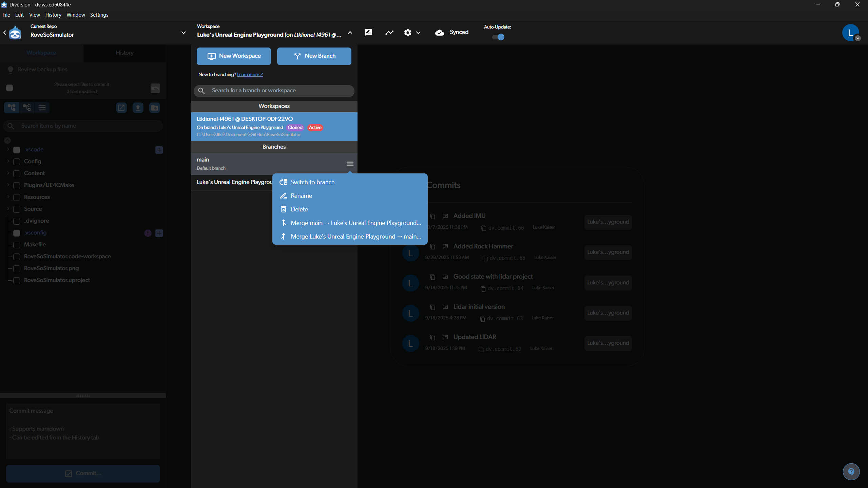The width and height of the screenshot is (868, 488).
Task: Click the Synced cloud status icon
Action: (x=440, y=33)
